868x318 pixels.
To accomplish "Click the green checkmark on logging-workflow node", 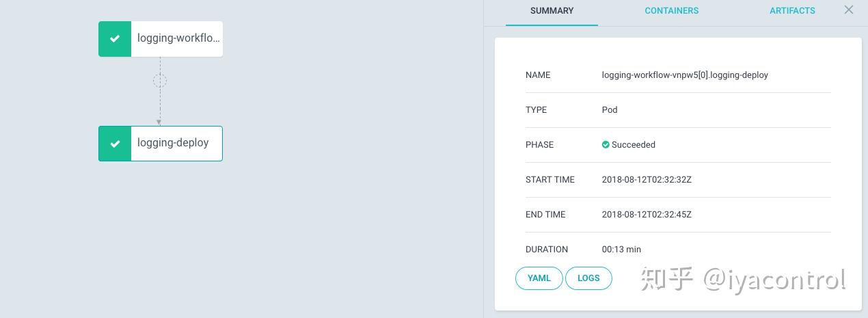I will [x=115, y=39].
